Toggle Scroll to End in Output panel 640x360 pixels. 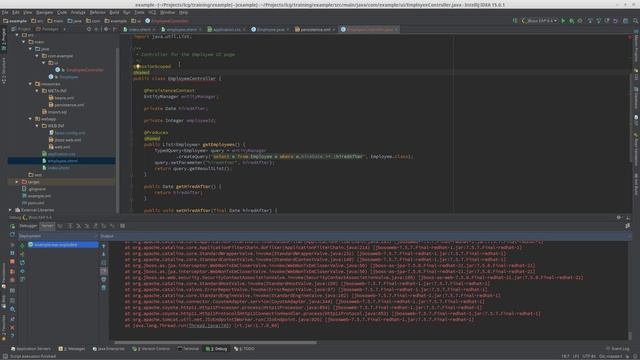click(104, 271)
